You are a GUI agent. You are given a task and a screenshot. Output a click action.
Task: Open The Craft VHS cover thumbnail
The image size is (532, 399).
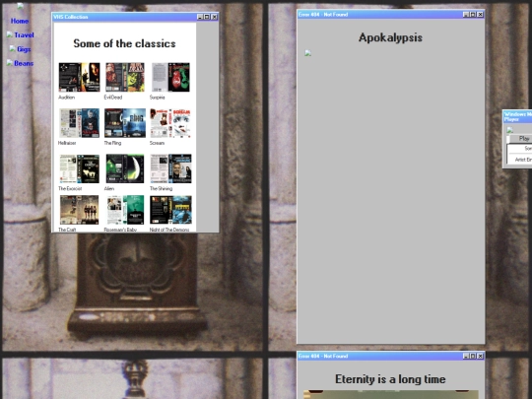(80, 210)
